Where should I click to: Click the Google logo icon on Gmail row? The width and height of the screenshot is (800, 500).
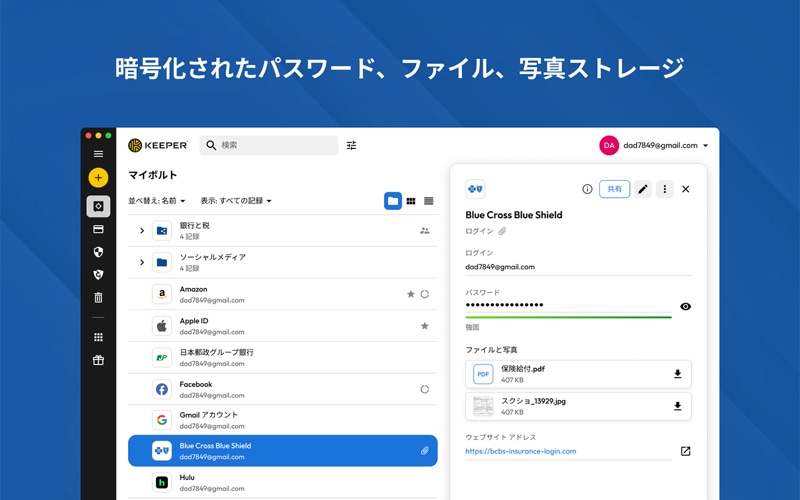pos(162,420)
